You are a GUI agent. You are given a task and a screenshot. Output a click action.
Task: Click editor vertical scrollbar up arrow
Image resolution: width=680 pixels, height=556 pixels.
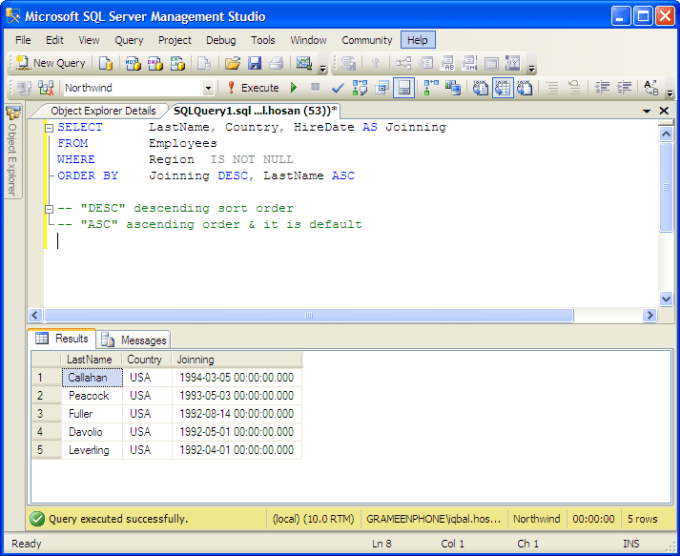[666, 134]
